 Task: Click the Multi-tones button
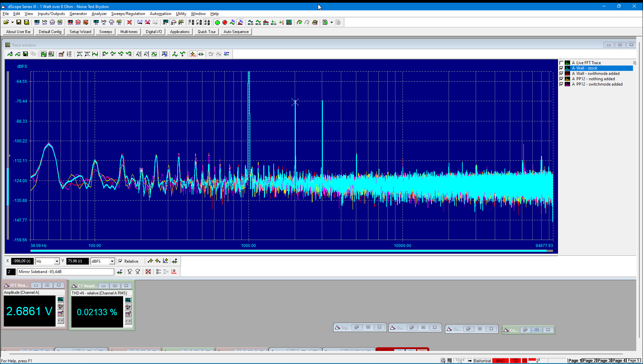[129, 32]
